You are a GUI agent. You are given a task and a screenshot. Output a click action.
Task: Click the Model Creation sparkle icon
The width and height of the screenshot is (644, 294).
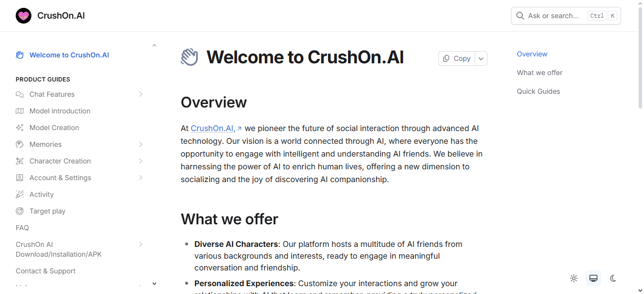coord(20,128)
